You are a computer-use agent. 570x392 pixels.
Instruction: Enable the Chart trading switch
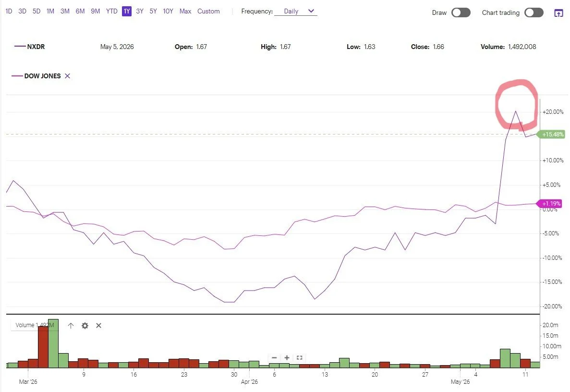point(534,12)
